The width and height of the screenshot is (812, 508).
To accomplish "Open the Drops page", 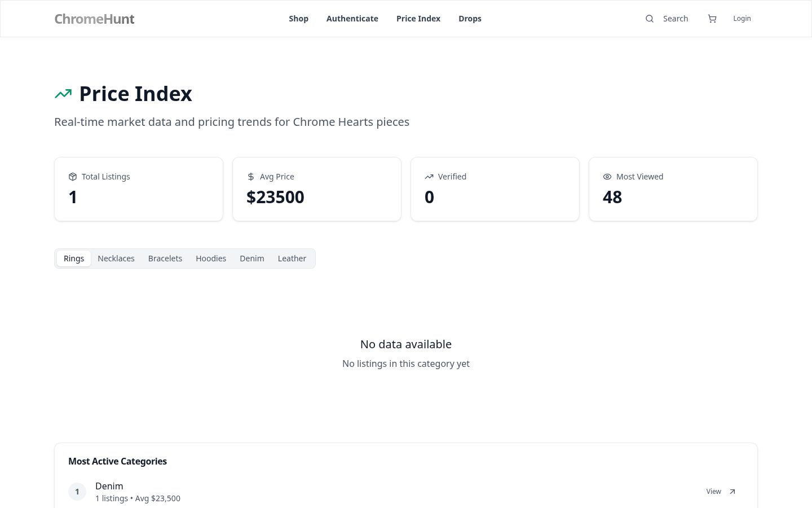I will 470,19.
